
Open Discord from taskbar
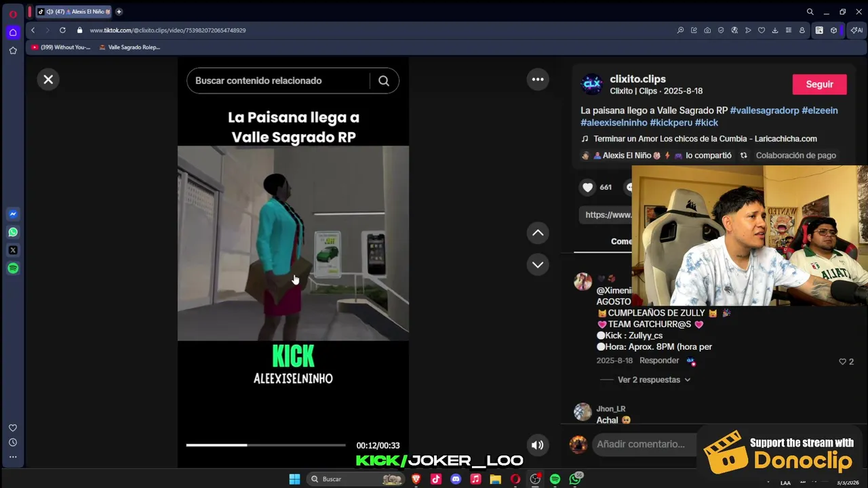point(456,479)
